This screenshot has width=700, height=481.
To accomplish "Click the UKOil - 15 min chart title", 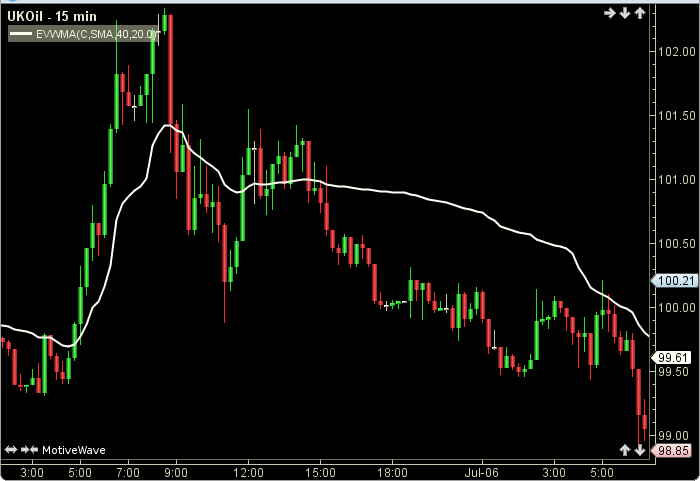I will [52, 17].
